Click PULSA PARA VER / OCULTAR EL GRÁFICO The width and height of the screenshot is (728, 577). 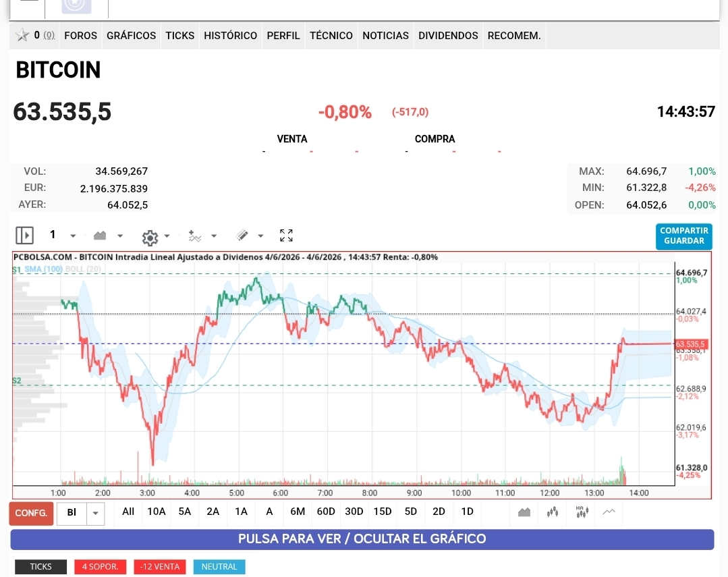362,539
